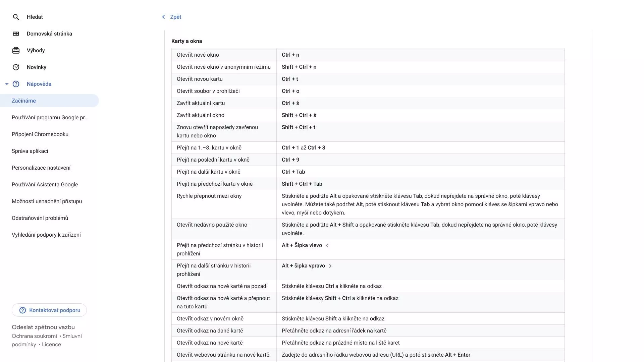Open the Licence link
644x362 pixels.
click(x=51, y=344)
